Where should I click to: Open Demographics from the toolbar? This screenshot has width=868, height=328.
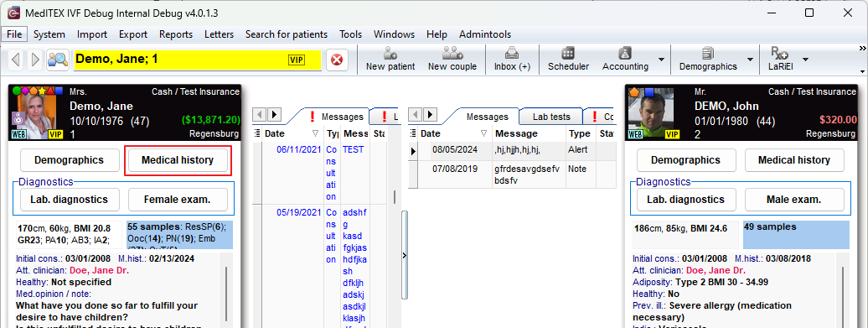pyautogui.click(x=708, y=60)
